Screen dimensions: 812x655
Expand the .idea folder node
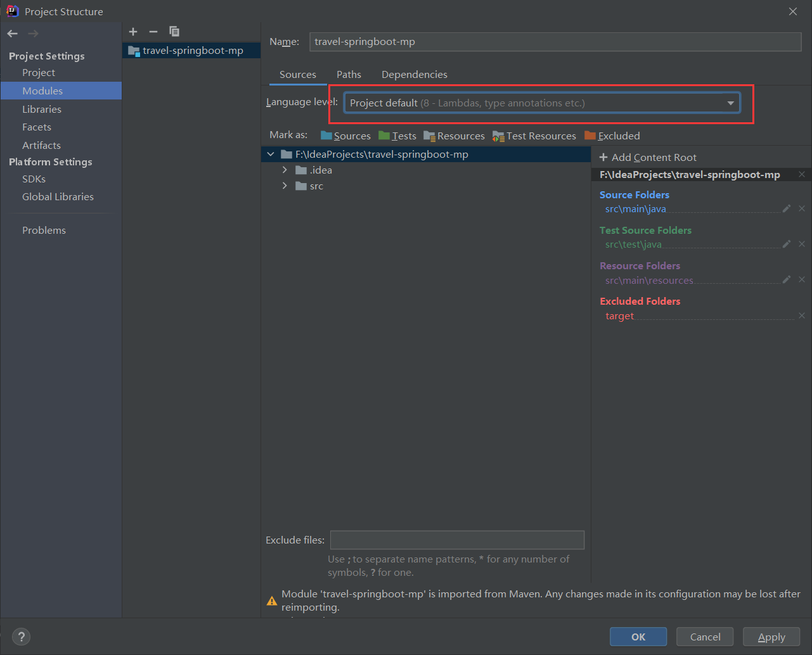click(285, 170)
